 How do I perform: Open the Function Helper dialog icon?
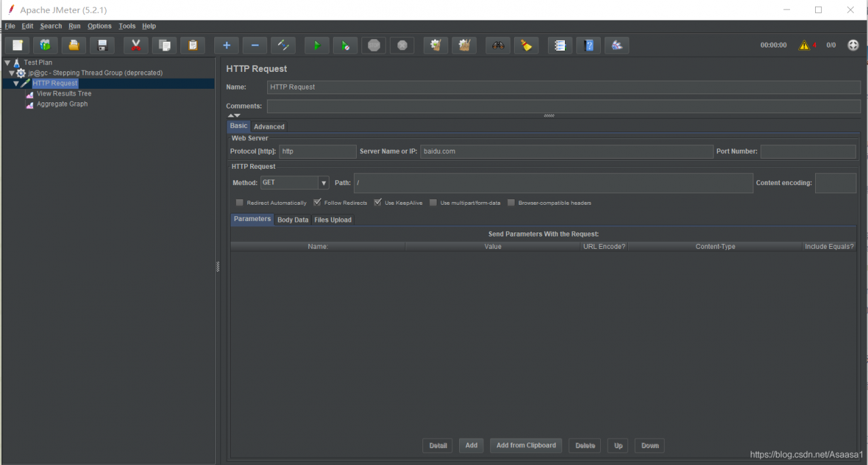pos(560,45)
